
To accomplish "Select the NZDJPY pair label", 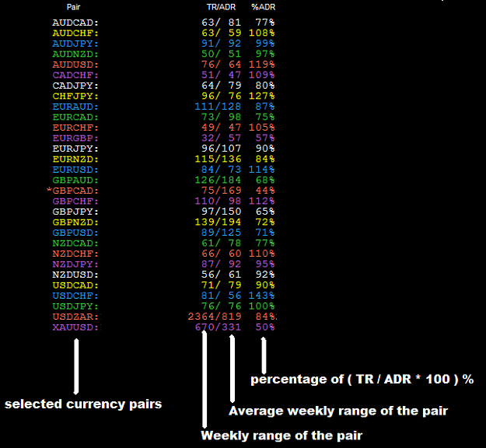I will click(75, 264).
